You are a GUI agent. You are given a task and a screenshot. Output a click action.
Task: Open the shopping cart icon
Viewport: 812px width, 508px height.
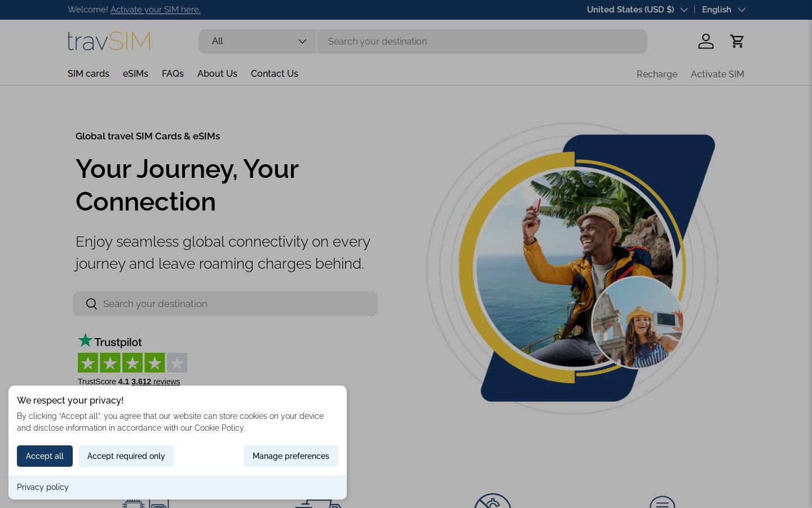[x=737, y=41]
